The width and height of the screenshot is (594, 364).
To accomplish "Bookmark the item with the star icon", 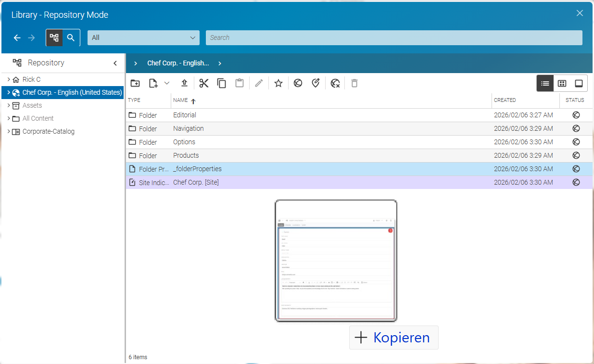I will point(278,83).
